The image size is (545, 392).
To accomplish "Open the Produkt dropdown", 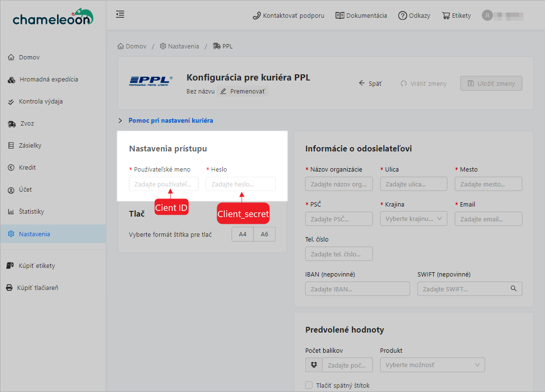I will pos(432,365).
